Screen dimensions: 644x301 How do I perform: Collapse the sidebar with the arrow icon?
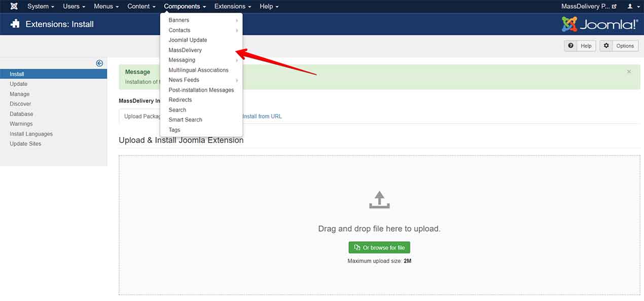[99, 63]
